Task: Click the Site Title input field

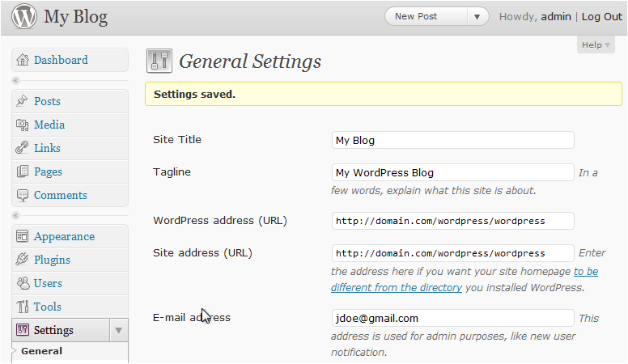Action: pos(453,140)
